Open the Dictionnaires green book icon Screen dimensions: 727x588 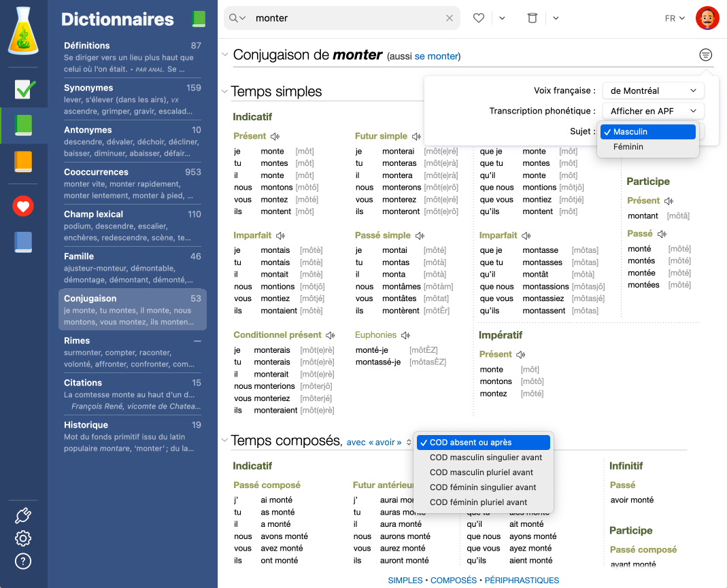[22, 126]
